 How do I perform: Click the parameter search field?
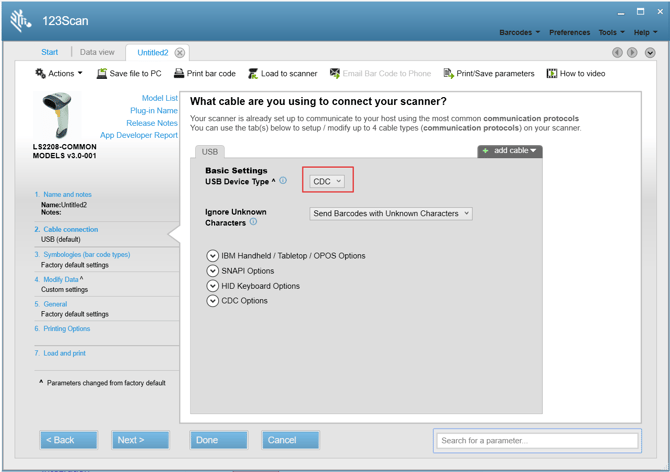pyautogui.click(x=537, y=440)
